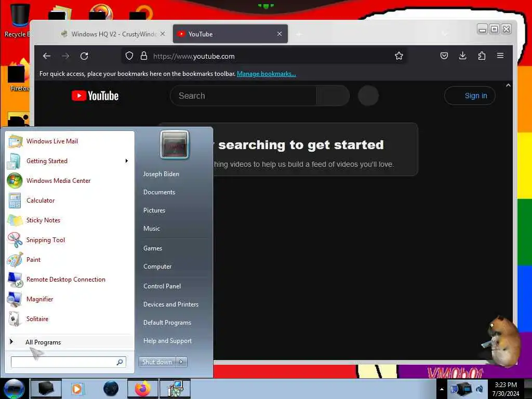The height and width of the screenshot is (399, 532).
Task: Open Paint from the Start menu
Action: pyautogui.click(x=70, y=260)
